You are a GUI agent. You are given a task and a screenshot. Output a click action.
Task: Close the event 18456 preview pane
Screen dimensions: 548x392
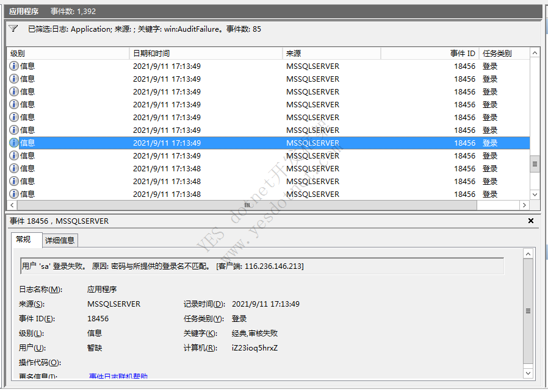530,221
